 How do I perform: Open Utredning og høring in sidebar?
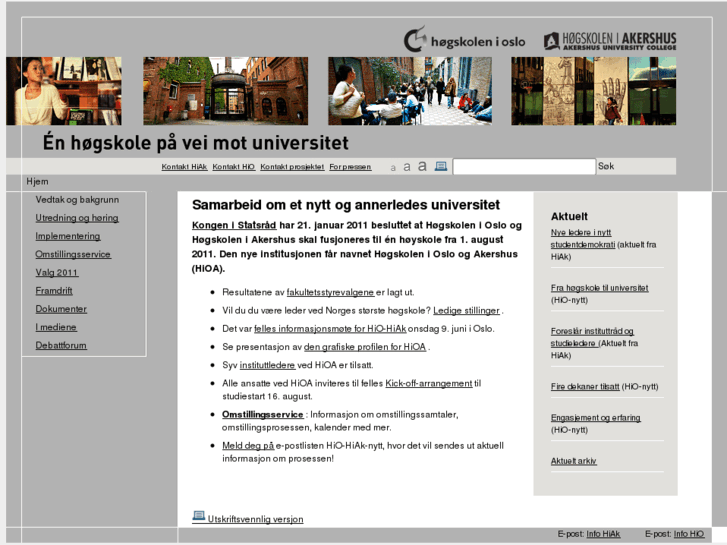pos(77,218)
